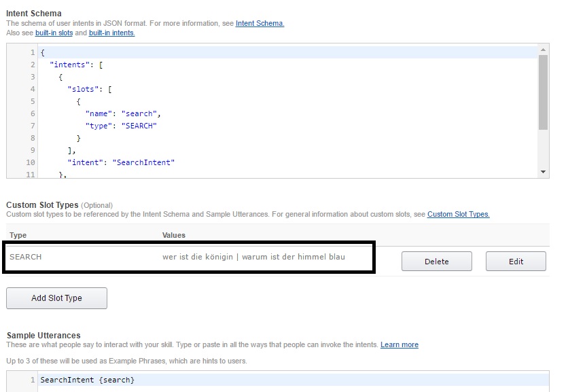The width and height of the screenshot is (568, 392).
Task: Click the Intent Schema editor scrollbar thumb
Action: (544, 92)
